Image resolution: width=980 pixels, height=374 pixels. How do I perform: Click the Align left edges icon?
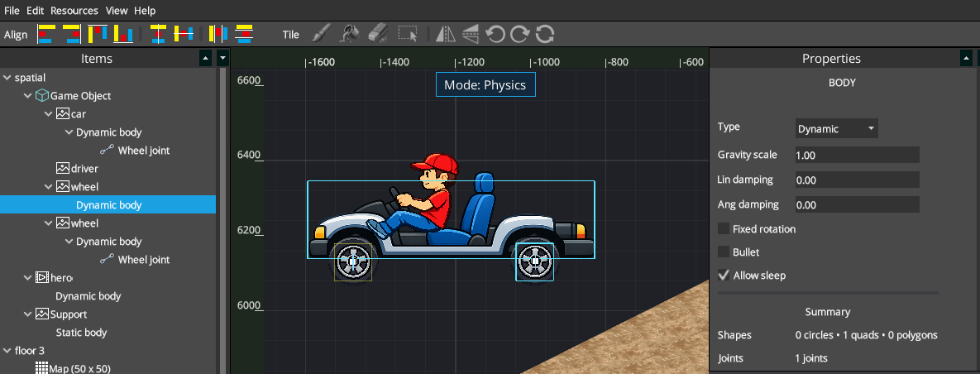point(45,34)
